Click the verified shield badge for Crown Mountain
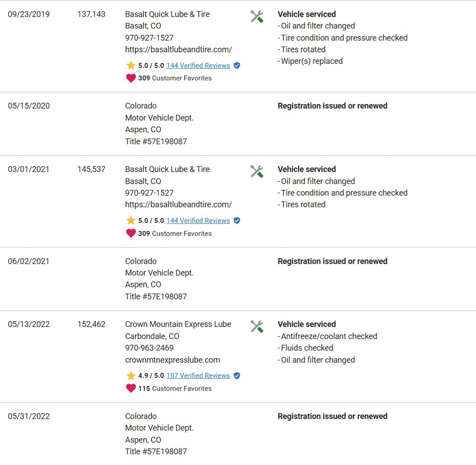 [237, 376]
